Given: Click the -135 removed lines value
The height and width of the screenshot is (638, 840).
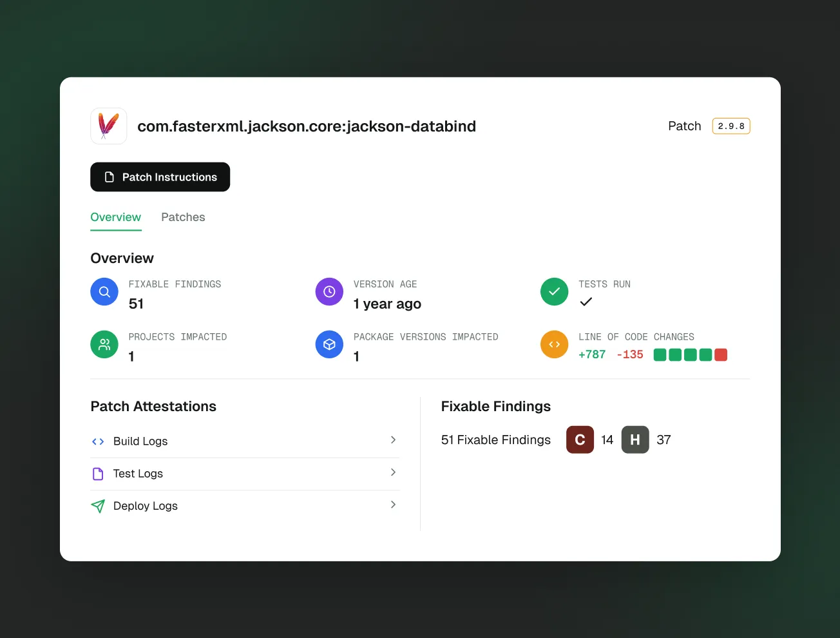Looking at the screenshot, I should pyautogui.click(x=630, y=354).
